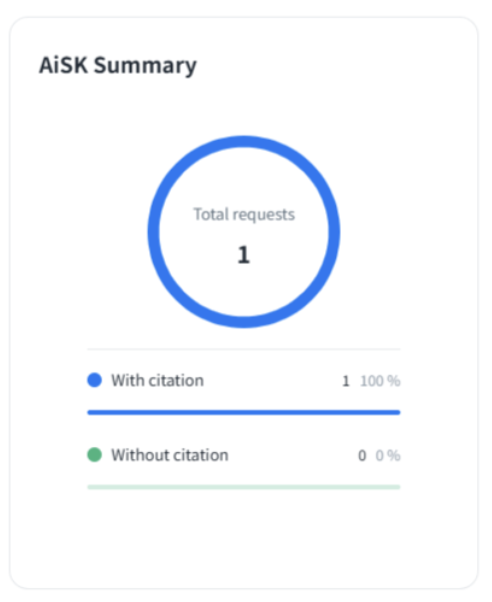Click the AiSK Summary title
492x602 pixels.
[118, 66]
